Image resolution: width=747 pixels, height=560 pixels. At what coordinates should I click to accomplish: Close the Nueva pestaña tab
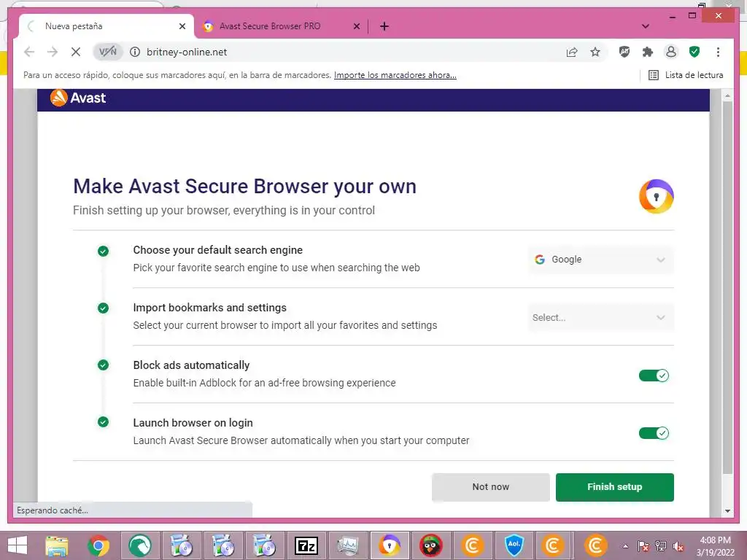(182, 26)
